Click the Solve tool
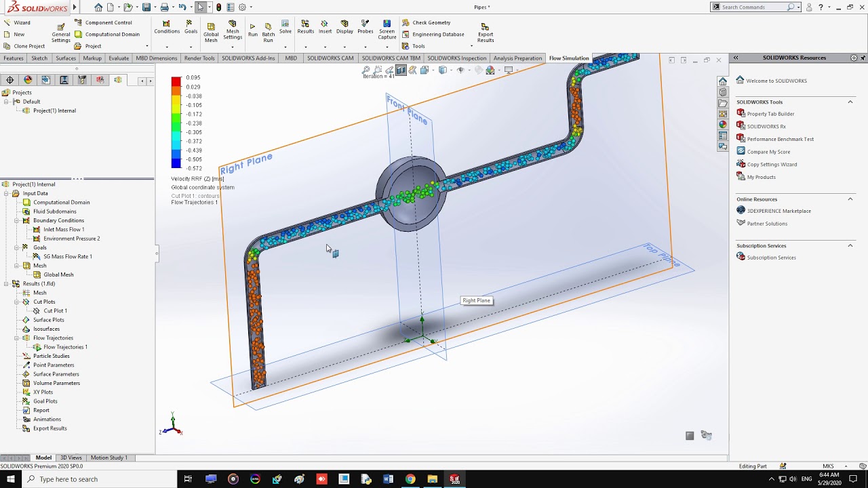 285,27
